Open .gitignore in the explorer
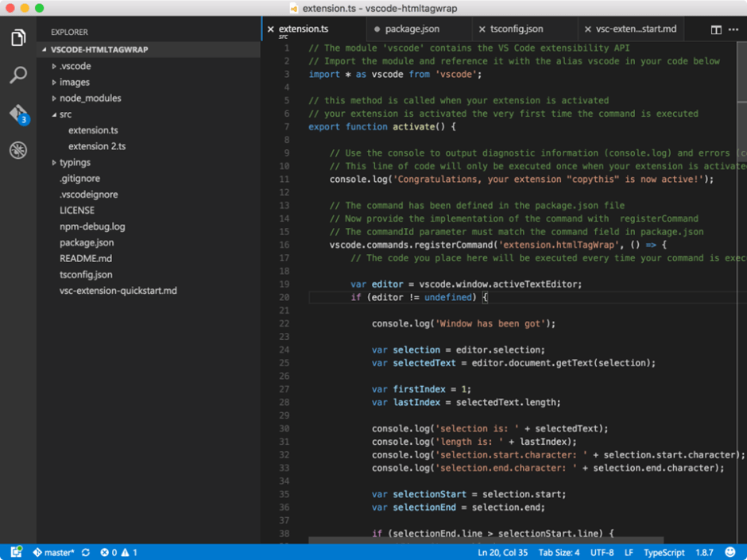The height and width of the screenshot is (560, 747). click(79, 179)
